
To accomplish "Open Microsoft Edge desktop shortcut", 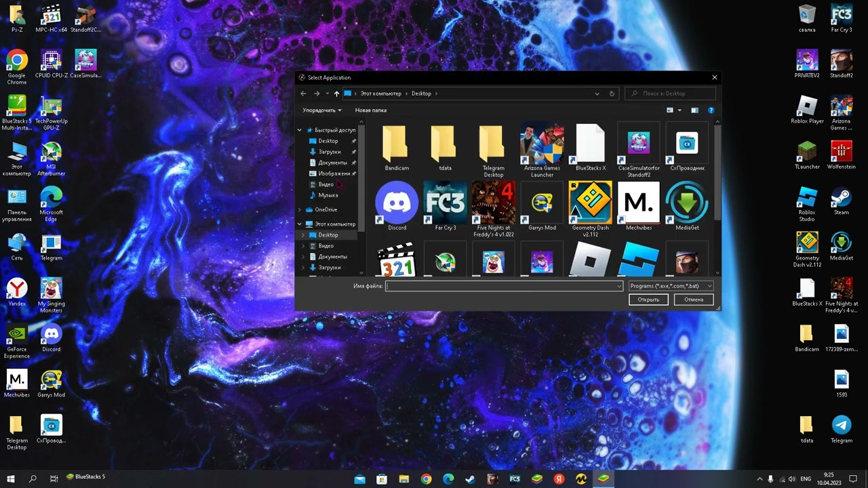I will pos(51,204).
